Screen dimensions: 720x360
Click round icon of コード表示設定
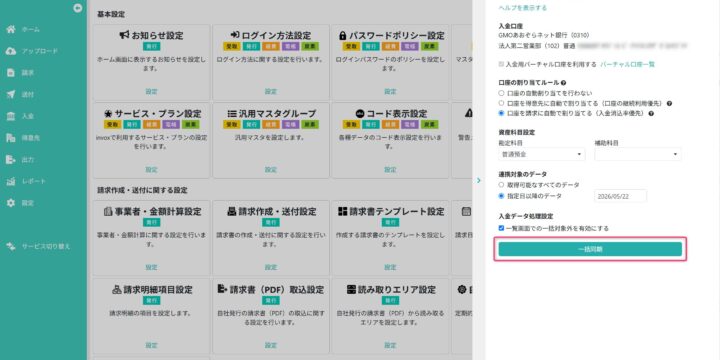pos(360,114)
